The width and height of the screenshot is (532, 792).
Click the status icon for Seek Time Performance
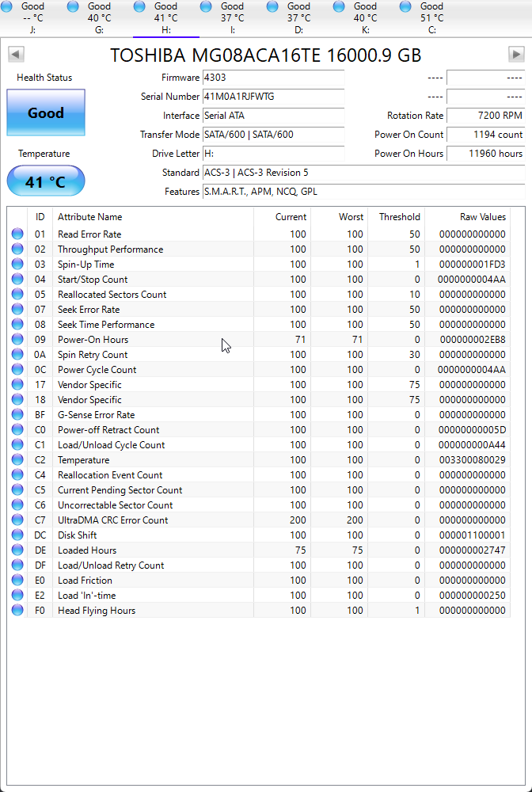[x=17, y=324]
